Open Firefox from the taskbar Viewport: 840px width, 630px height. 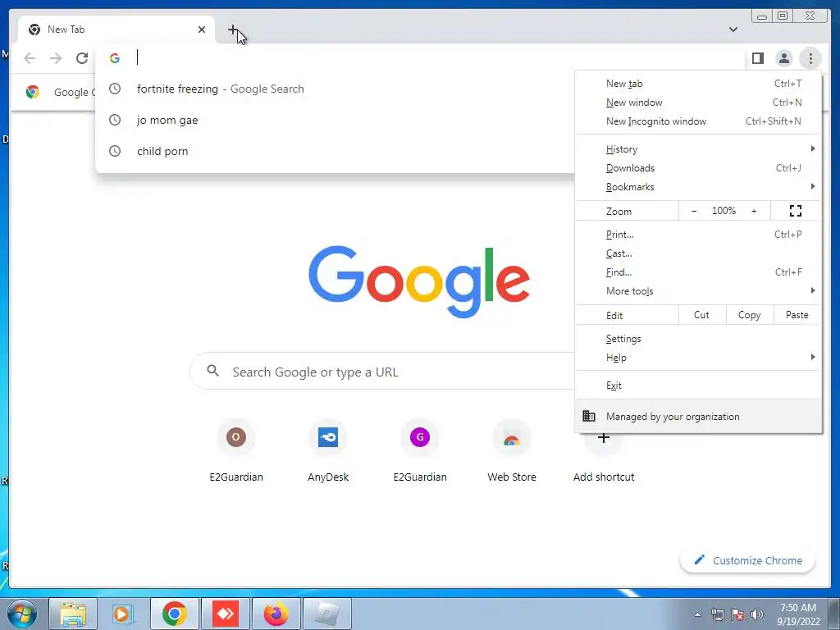pyautogui.click(x=276, y=614)
